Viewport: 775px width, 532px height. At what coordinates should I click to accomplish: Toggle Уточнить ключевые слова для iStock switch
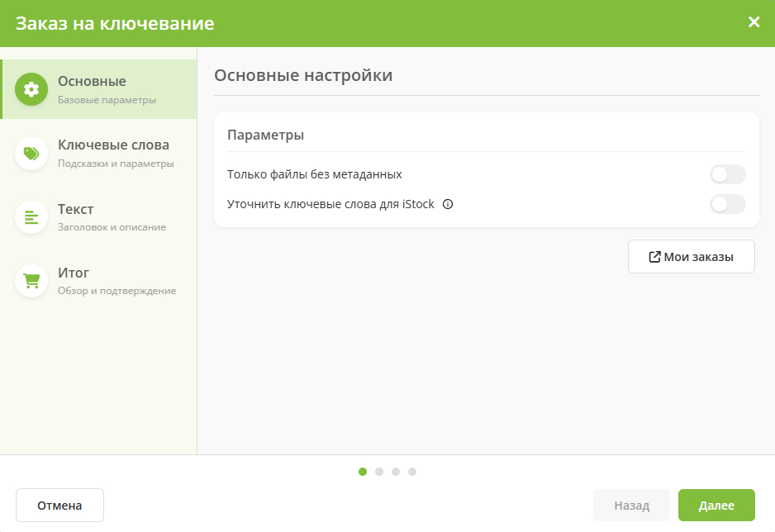click(727, 204)
